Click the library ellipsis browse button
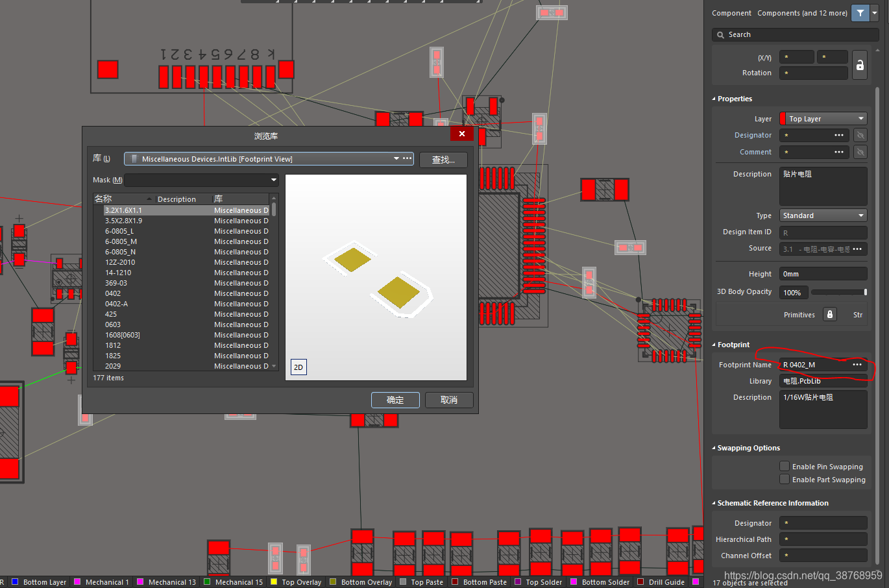889x588 pixels. point(408,158)
